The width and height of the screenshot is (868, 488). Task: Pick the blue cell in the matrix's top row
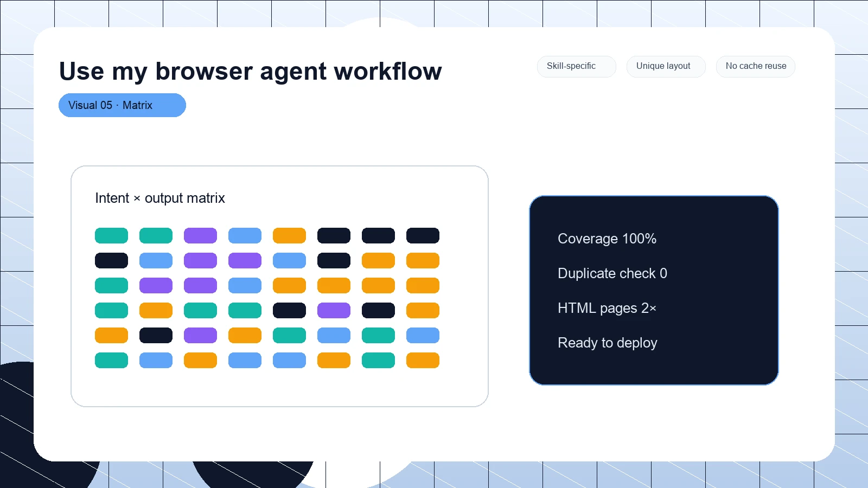click(245, 236)
